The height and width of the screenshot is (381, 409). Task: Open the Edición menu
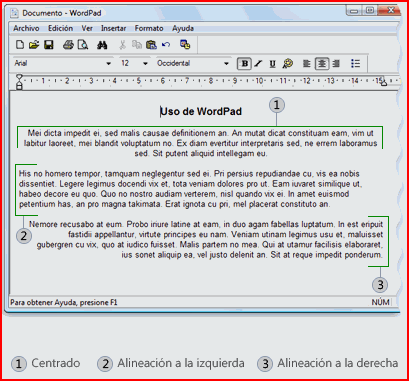click(x=60, y=28)
